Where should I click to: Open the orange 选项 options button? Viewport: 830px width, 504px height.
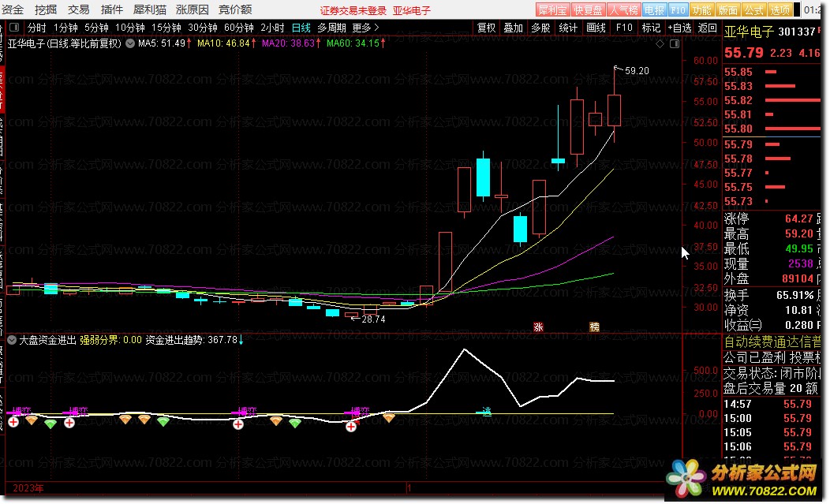click(x=780, y=10)
